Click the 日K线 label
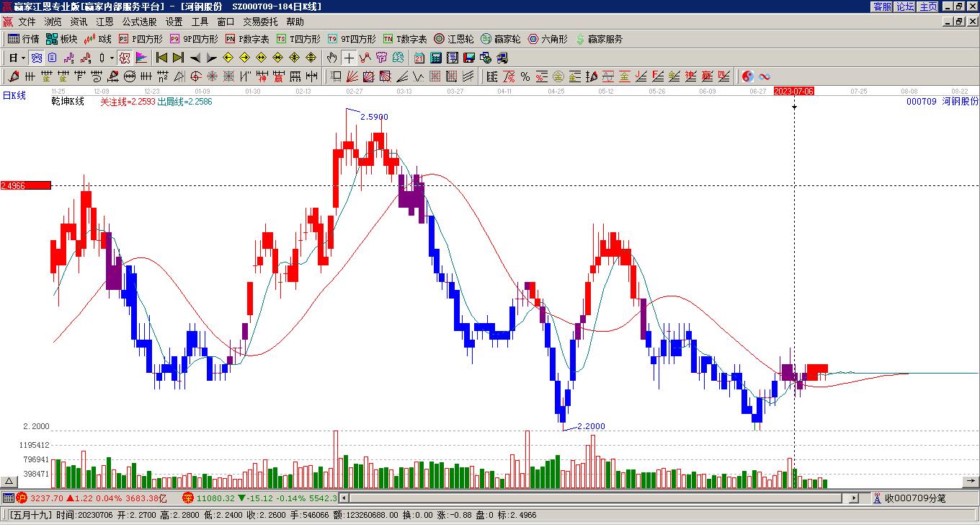980x525 pixels. [x=14, y=95]
